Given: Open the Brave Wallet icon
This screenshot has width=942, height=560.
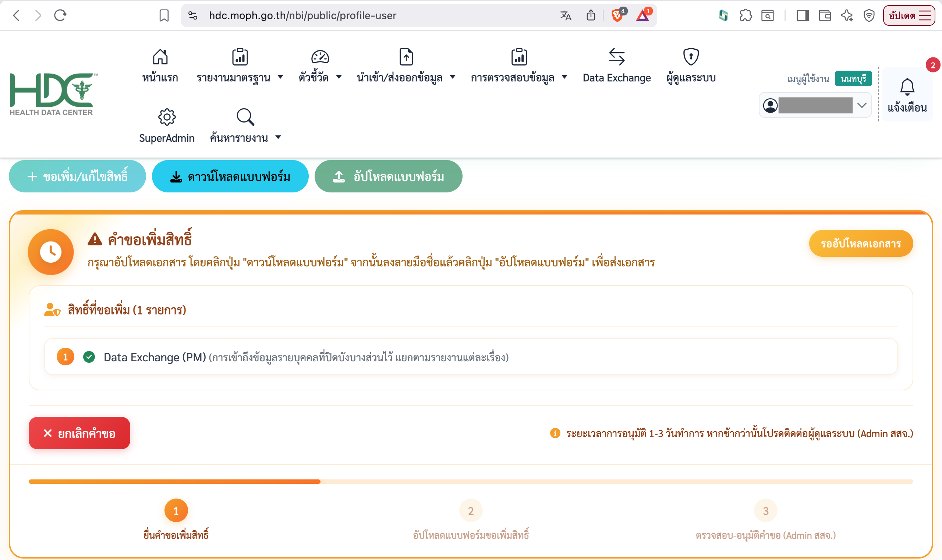Looking at the screenshot, I should tap(825, 15).
